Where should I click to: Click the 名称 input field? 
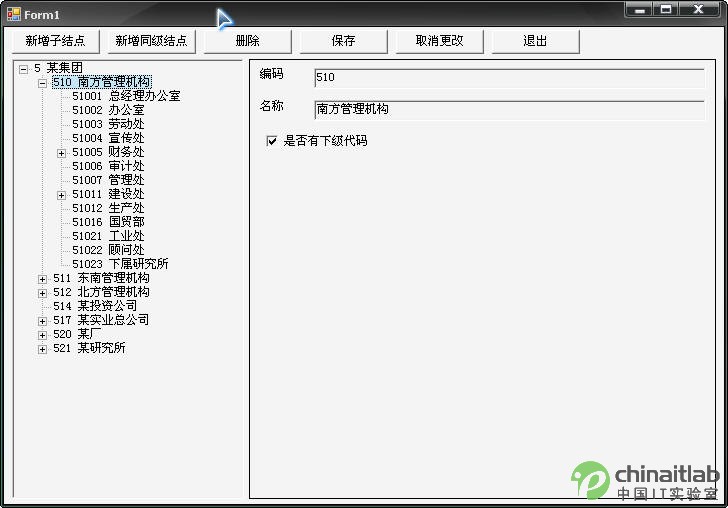click(509, 110)
